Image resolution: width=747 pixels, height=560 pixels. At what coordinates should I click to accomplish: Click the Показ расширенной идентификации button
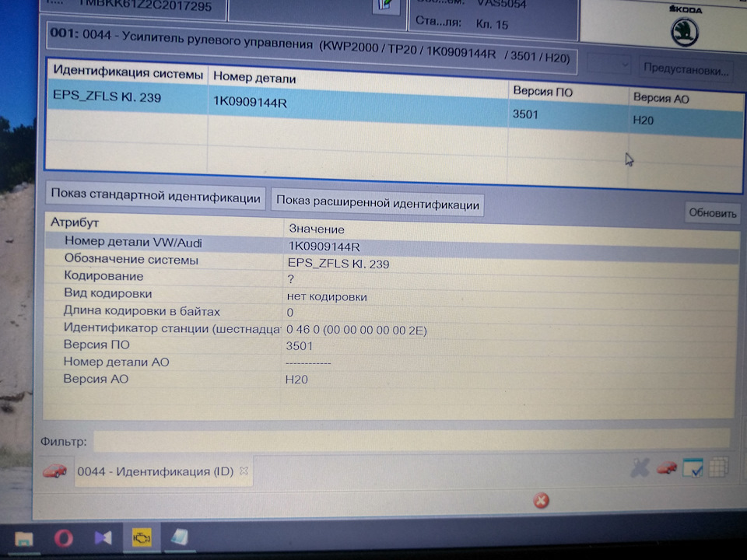[x=377, y=203]
